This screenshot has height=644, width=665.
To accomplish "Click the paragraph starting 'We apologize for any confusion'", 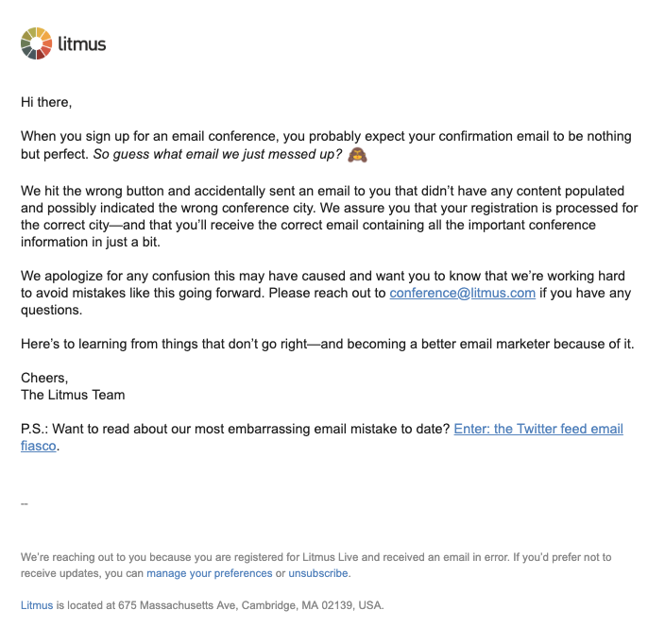I will pos(326,293).
